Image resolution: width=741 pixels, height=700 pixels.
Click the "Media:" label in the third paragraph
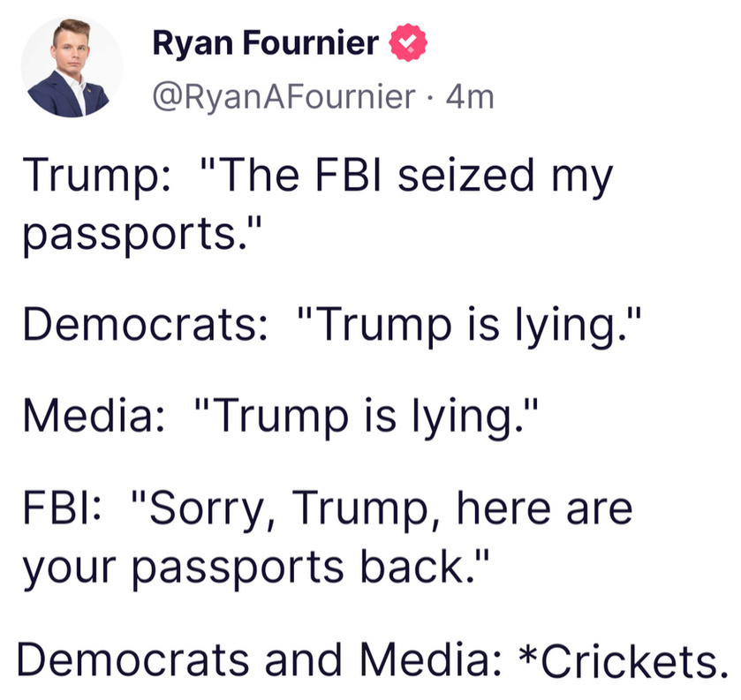pos(95,415)
